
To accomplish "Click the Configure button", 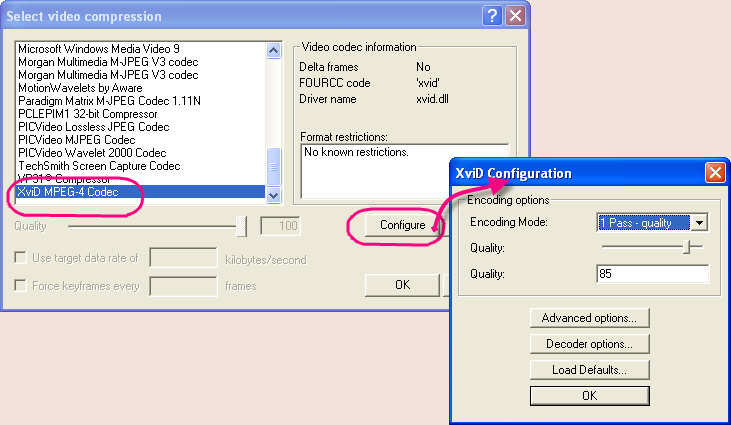I will click(x=403, y=225).
